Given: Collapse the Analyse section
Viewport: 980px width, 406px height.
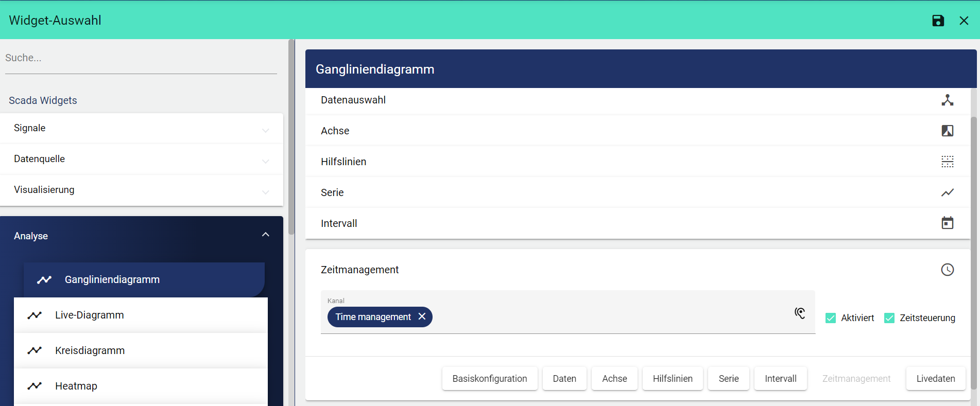Looking at the screenshot, I should click(265, 235).
